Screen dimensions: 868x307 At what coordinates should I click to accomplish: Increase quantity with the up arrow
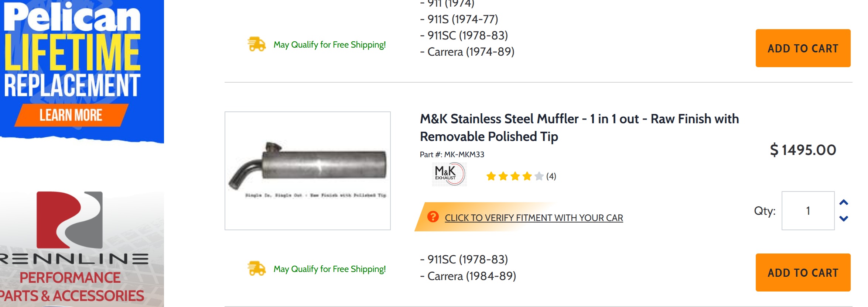coord(844,203)
